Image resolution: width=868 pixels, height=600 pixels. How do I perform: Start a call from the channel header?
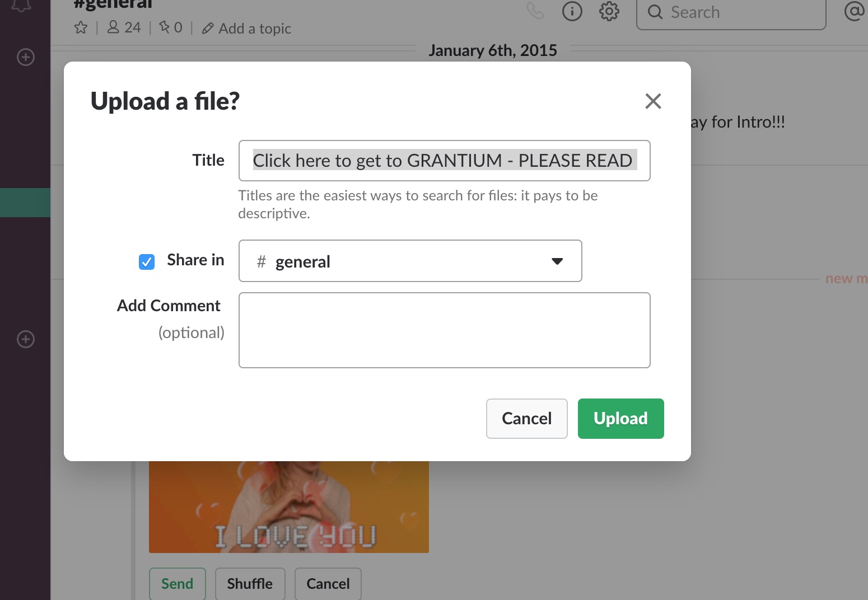pyautogui.click(x=535, y=11)
